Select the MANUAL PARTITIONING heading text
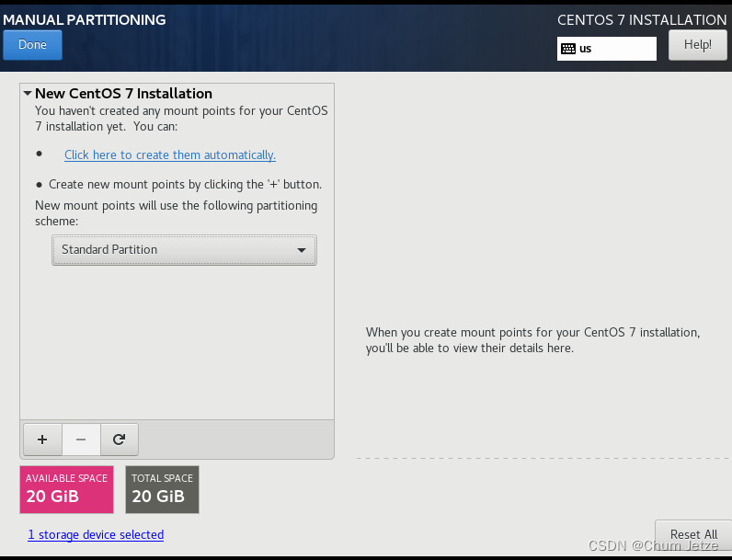Viewport: 732px width, 560px height. (85, 19)
